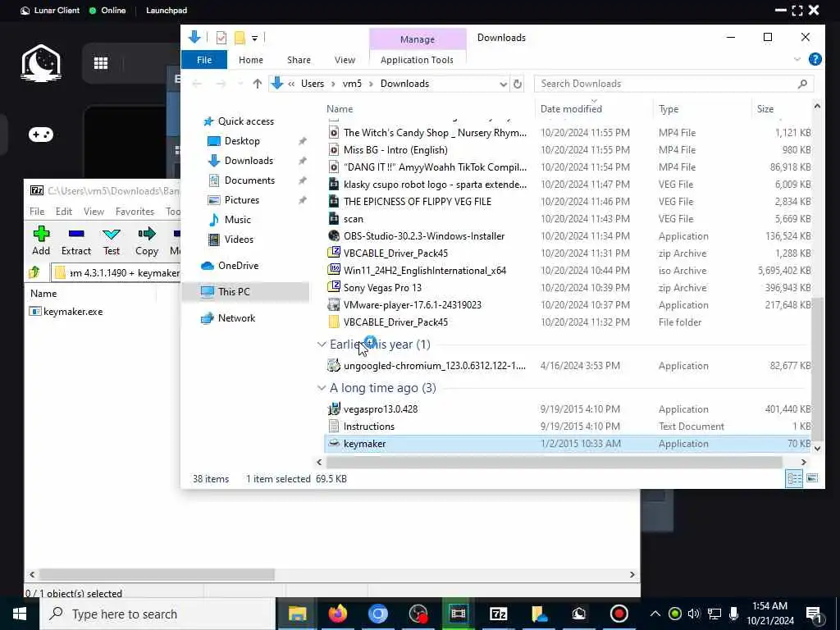
Task: Open the address bar history dropdown
Action: pyautogui.click(x=503, y=84)
